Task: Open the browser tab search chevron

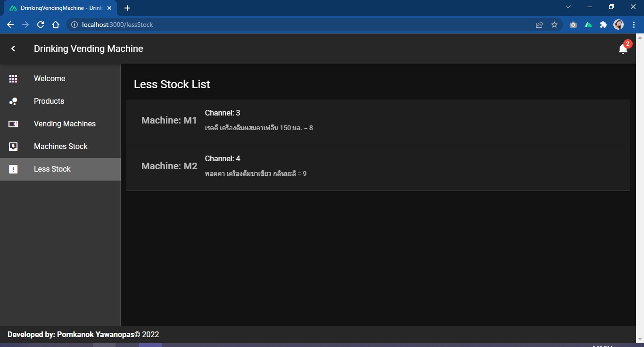Action: (568, 7)
